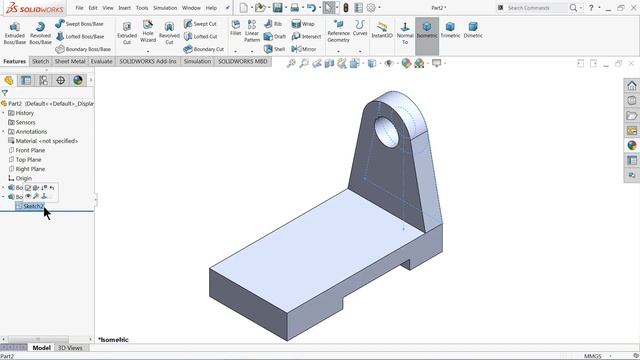Click the Extruded Cut tool
This screenshot has height=360, width=640.
[x=127, y=33]
